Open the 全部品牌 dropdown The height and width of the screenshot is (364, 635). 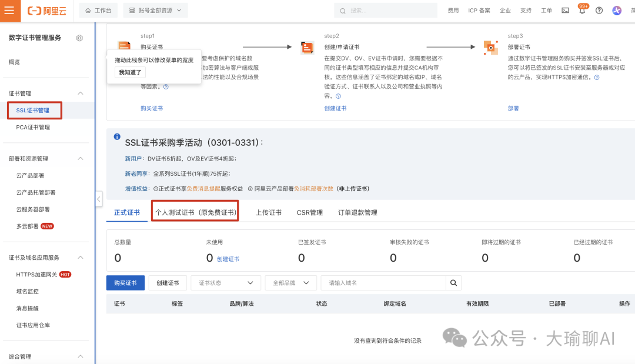point(291,283)
